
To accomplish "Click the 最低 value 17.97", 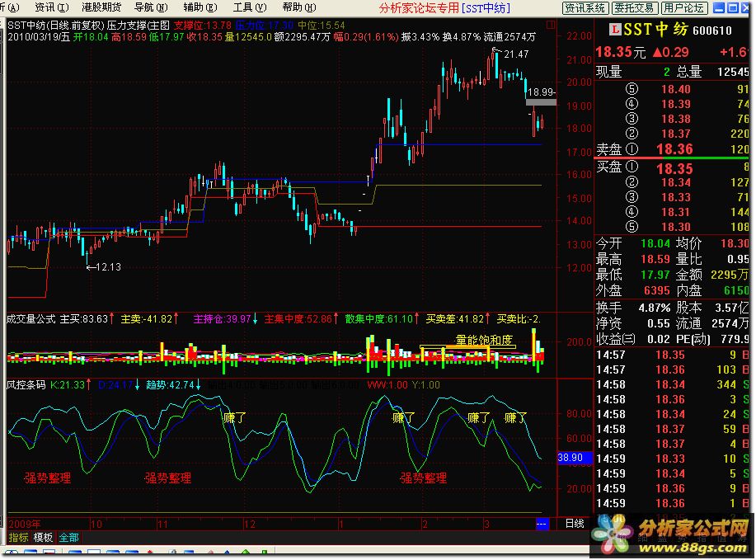I will (655, 275).
